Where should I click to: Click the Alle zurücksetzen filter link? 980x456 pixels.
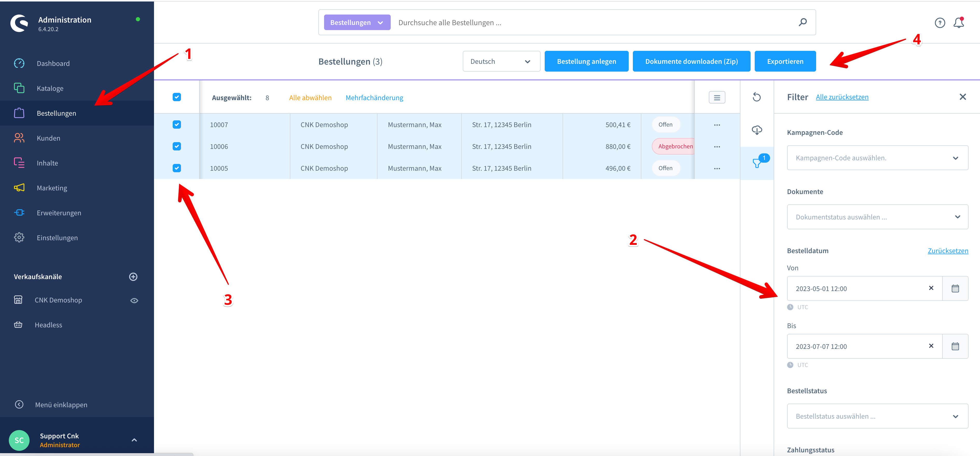tap(842, 97)
